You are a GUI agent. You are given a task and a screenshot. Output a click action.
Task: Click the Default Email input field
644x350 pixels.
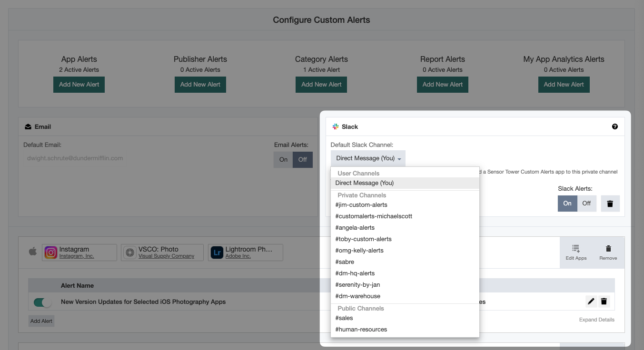tap(145, 158)
